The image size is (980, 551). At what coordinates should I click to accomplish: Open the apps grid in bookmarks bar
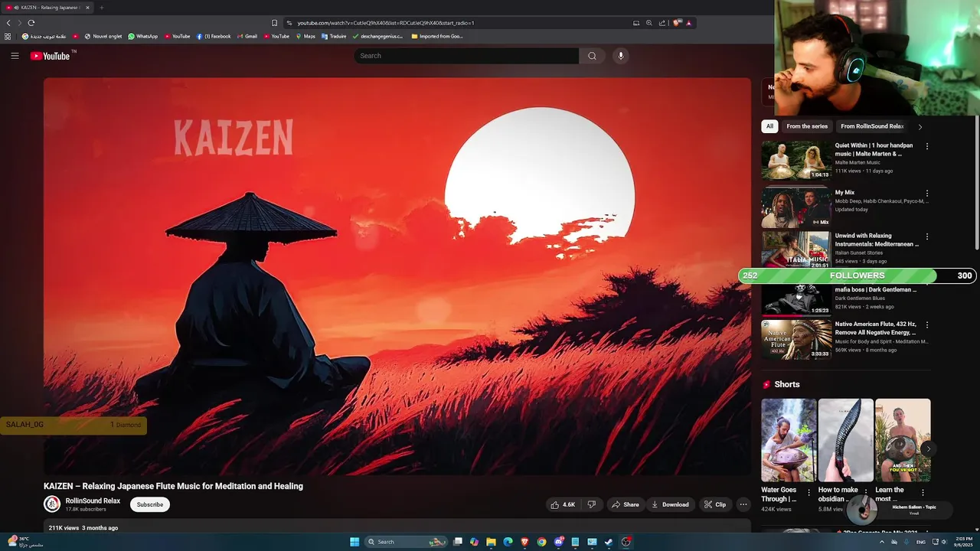pyautogui.click(x=8, y=36)
